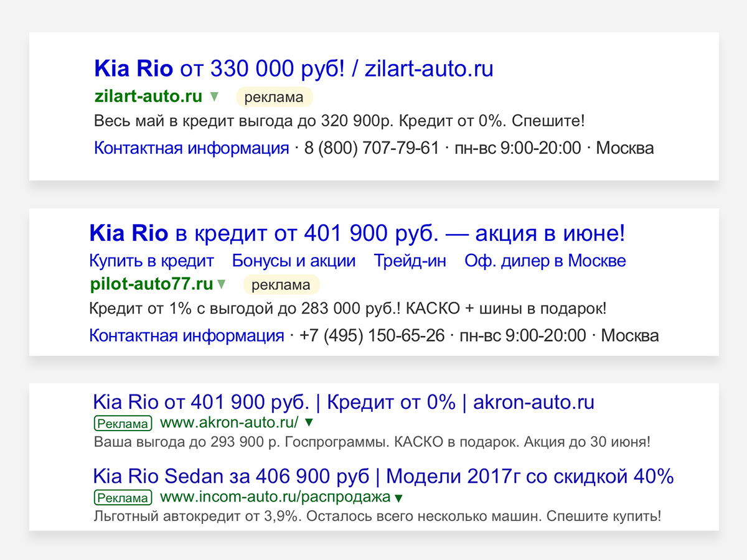
Task: Click the Реклама label before www.incom-auto.ru
Action: (x=123, y=498)
